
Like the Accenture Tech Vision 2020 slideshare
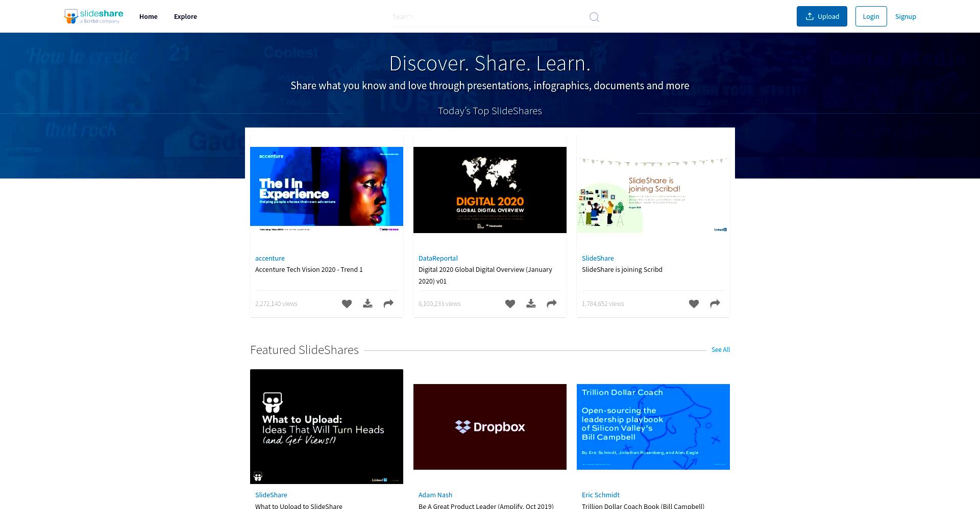pyautogui.click(x=347, y=303)
